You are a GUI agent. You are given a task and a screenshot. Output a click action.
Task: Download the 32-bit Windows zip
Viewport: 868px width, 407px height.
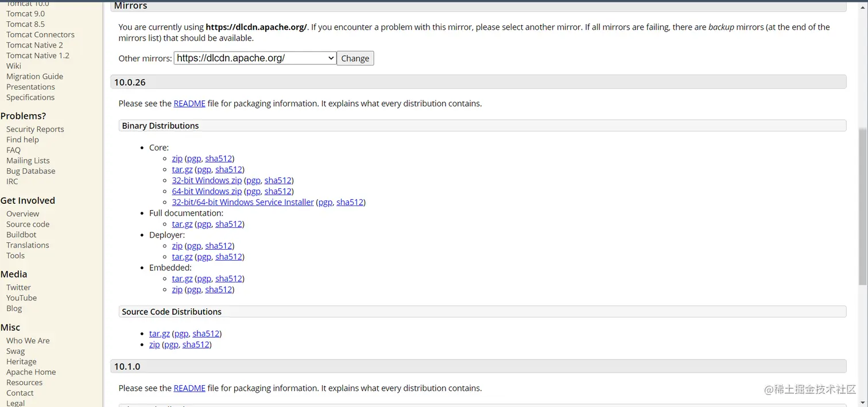point(207,180)
